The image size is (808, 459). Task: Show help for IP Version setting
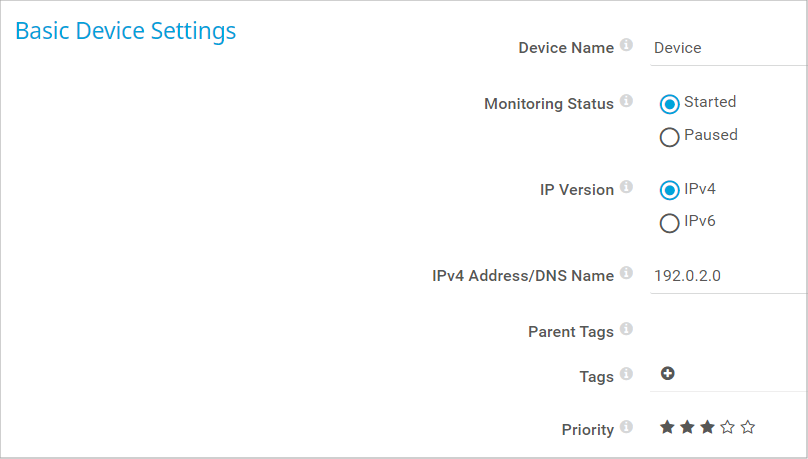[x=626, y=186]
